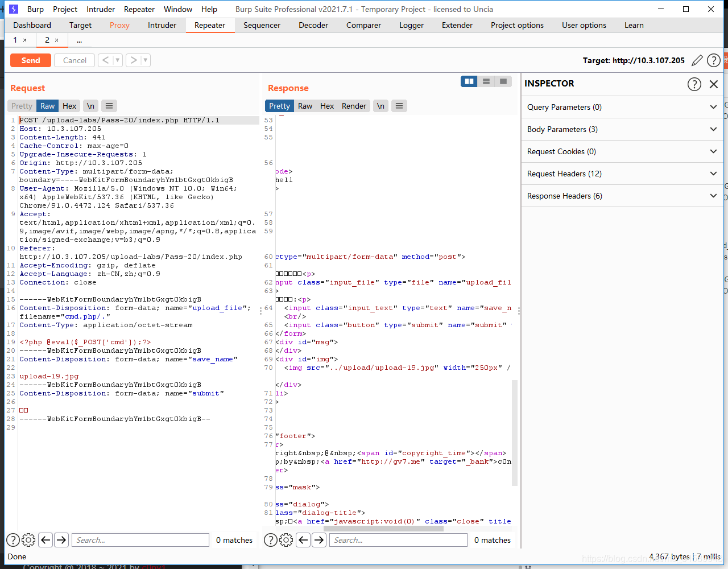Screen dimensions: 728x569
Task: Open the User options tab
Action: [584, 25]
